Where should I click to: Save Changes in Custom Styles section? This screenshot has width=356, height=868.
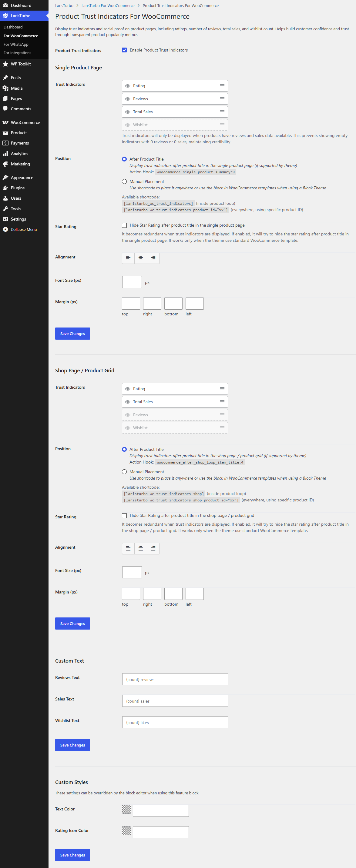point(72,855)
